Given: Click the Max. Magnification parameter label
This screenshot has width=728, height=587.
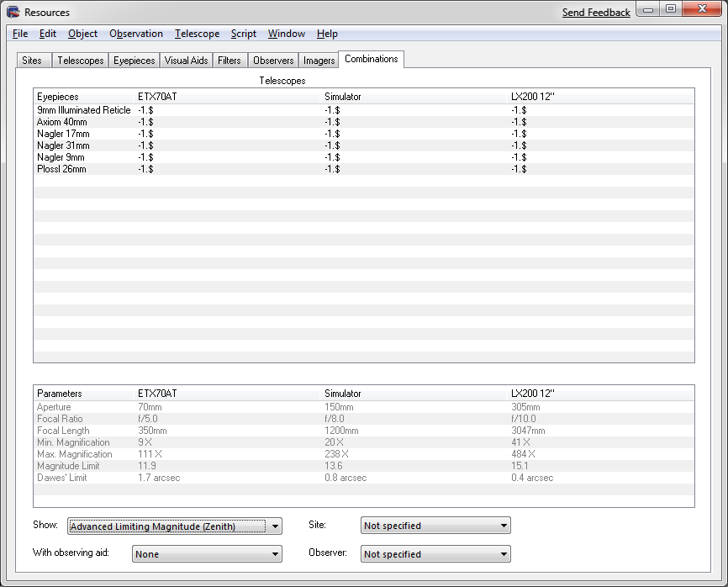Looking at the screenshot, I should click(x=75, y=454).
